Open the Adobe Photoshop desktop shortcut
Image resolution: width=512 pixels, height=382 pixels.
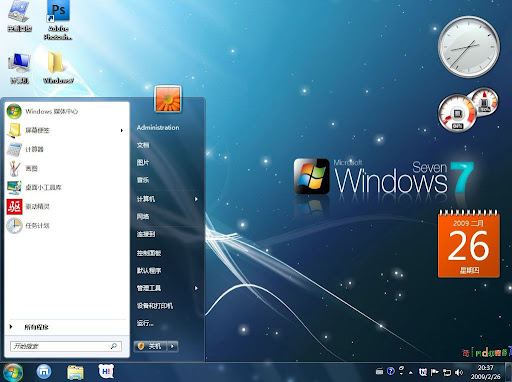coord(58,20)
